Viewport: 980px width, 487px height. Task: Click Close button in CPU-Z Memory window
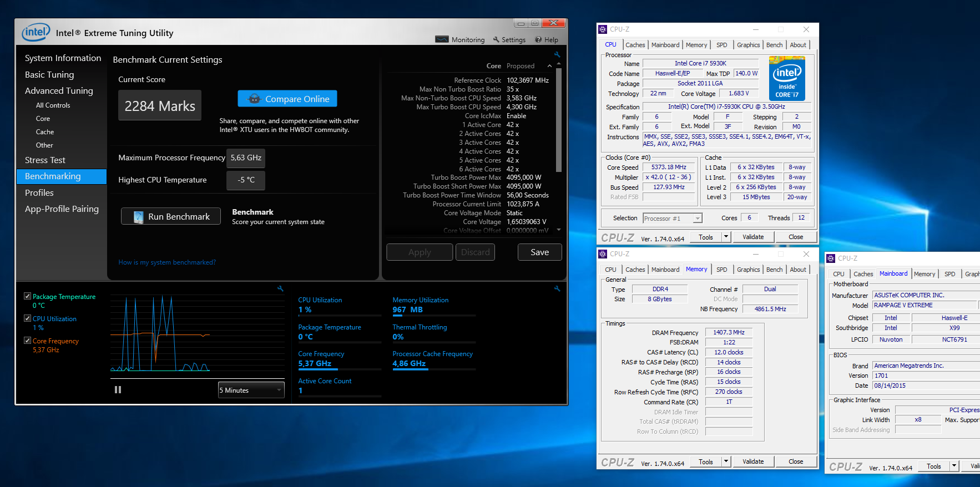tap(796, 461)
